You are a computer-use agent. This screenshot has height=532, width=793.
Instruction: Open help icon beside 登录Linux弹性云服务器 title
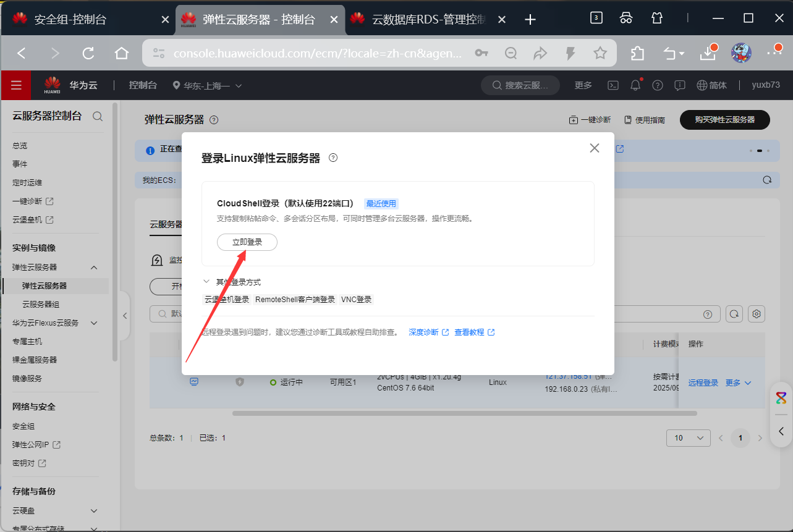333,158
